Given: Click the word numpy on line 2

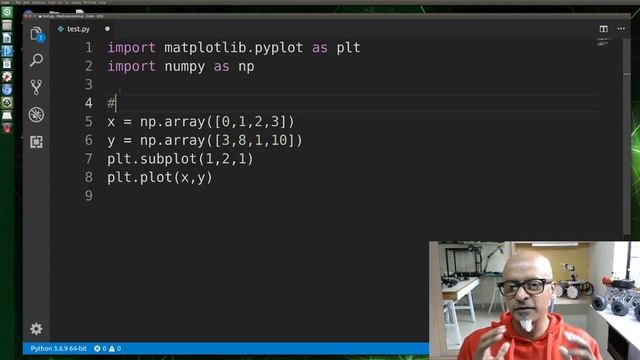Looking at the screenshot, I should 184,67.
